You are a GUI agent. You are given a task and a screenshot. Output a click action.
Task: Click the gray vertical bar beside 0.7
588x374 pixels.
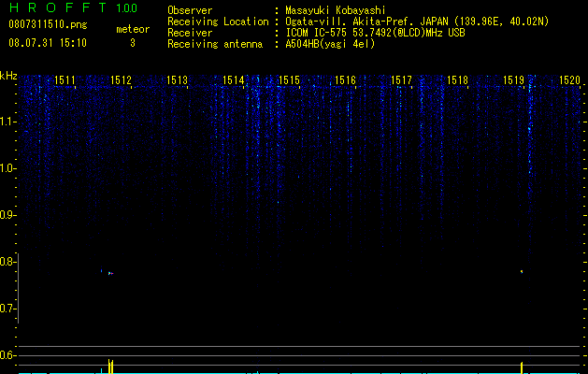18,289
